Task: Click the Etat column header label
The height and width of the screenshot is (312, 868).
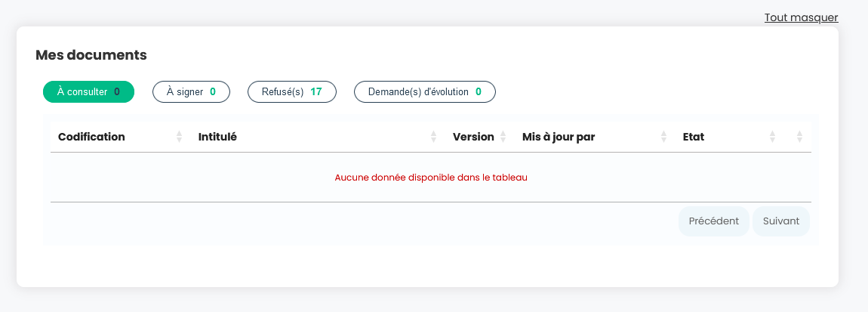Action: (x=694, y=137)
